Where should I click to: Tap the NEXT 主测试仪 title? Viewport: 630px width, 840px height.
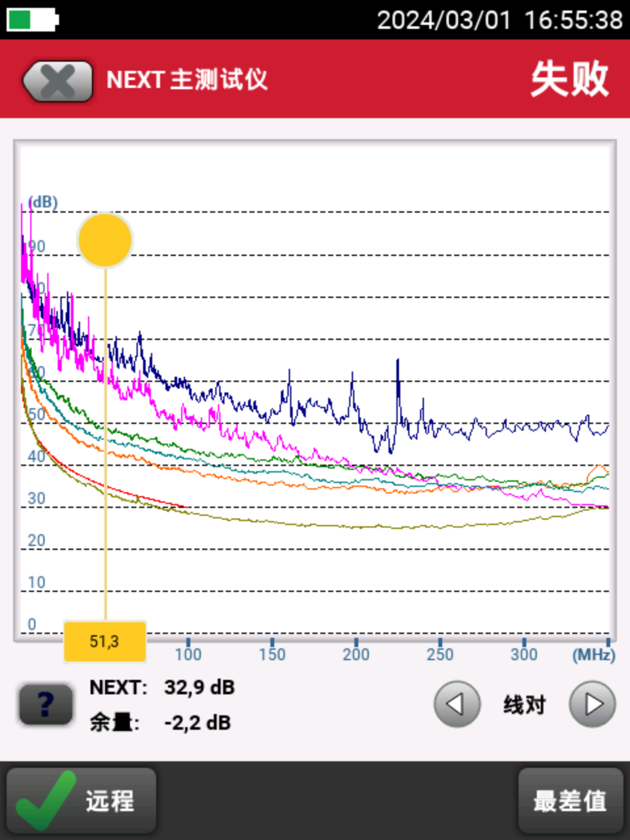[x=187, y=79]
